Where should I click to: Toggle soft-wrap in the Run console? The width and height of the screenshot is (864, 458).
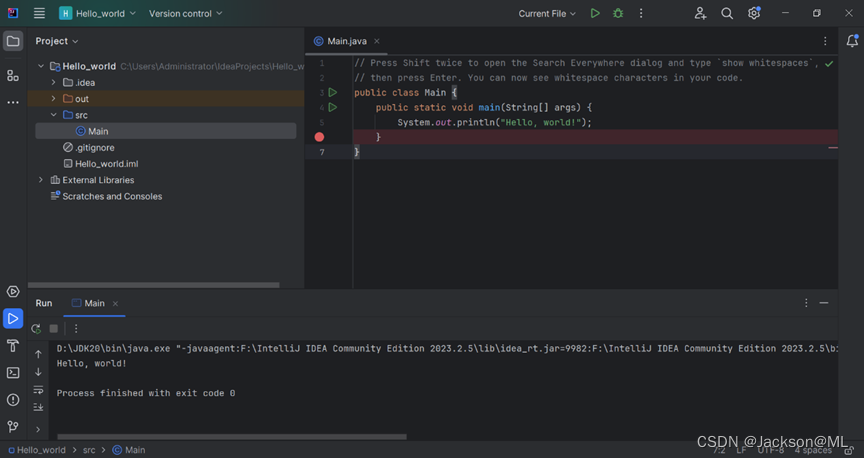[x=38, y=390]
